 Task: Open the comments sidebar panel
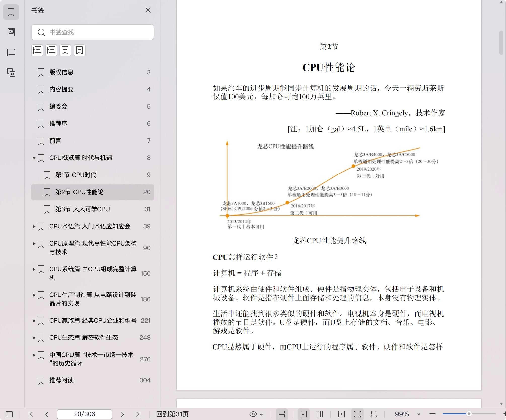[x=11, y=52]
